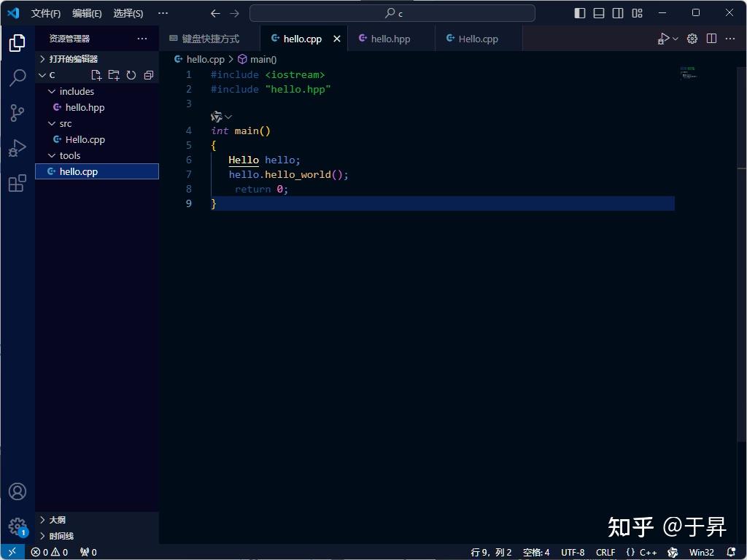Screen dimensions: 747x560
Task: Click the editor title gear icon
Action: (x=692, y=39)
